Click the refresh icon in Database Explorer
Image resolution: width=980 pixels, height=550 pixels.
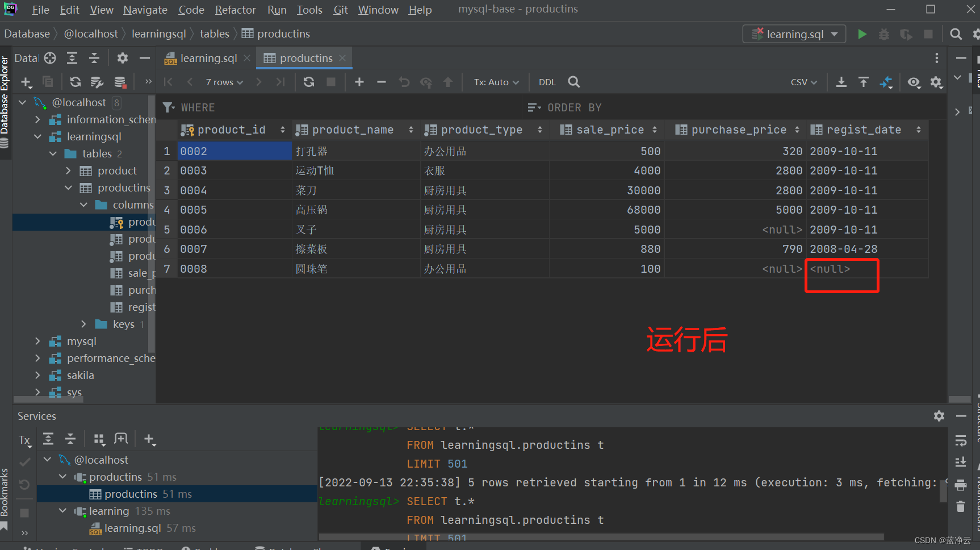pyautogui.click(x=75, y=82)
